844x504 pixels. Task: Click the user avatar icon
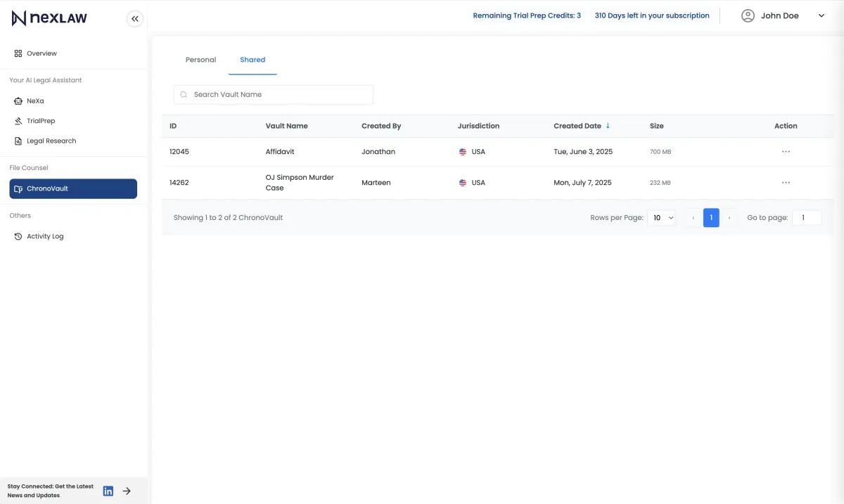[x=748, y=15]
